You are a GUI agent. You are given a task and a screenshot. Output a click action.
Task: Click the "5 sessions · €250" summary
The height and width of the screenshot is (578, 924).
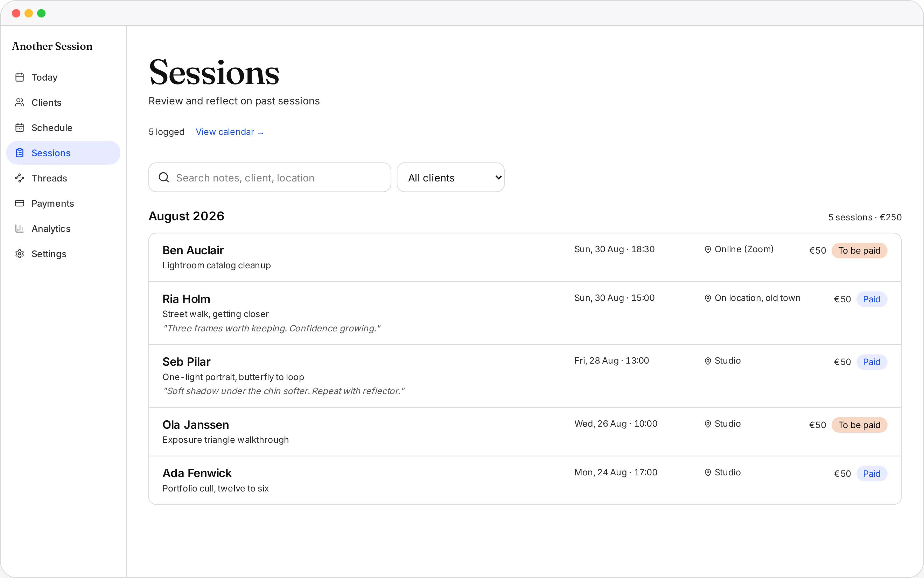pos(865,217)
